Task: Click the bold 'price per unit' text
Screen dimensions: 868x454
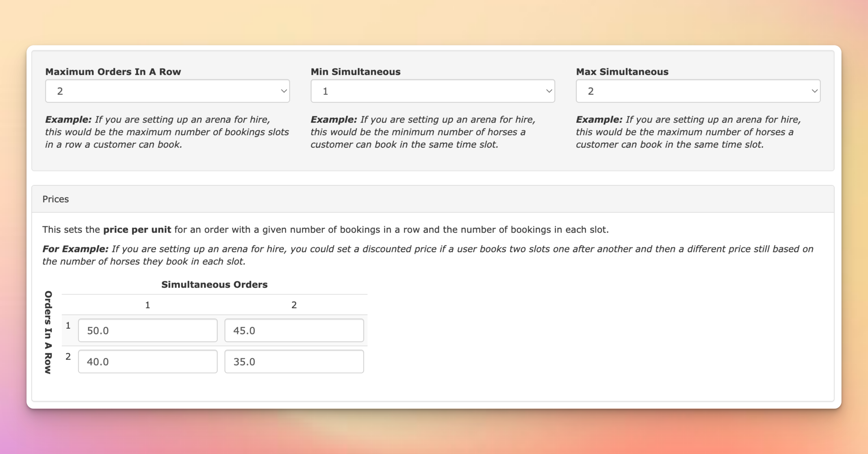Action: 137,230
